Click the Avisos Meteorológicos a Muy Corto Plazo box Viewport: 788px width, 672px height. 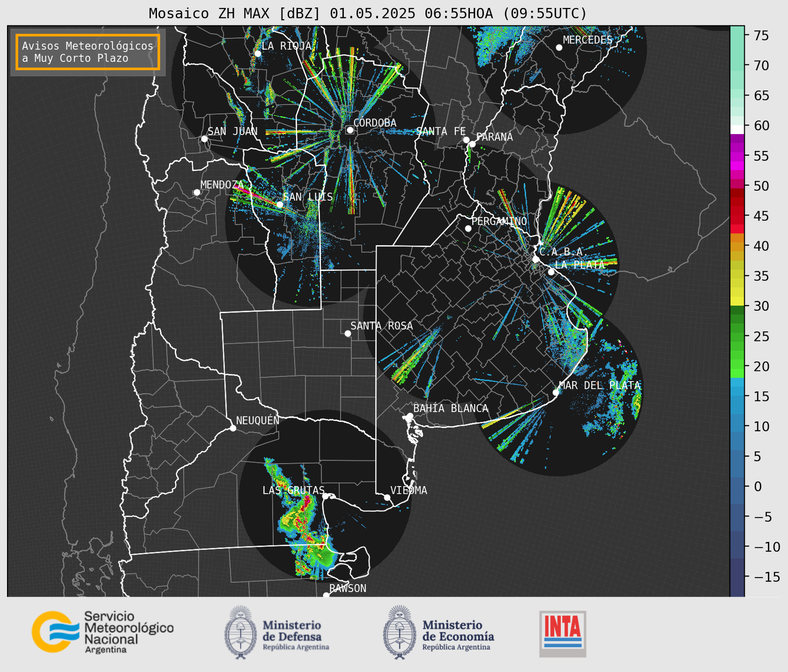click(x=88, y=52)
